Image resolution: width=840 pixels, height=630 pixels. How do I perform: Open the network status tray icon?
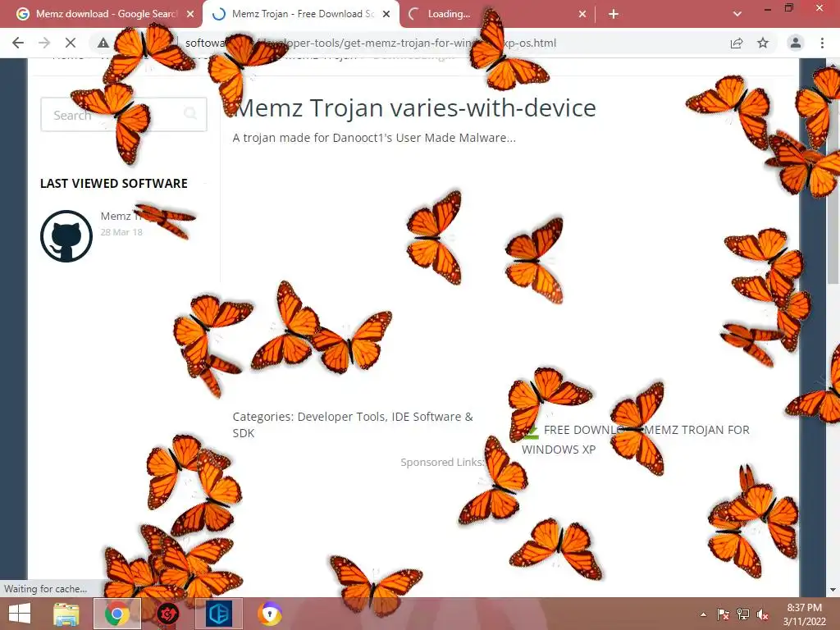[743, 614]
